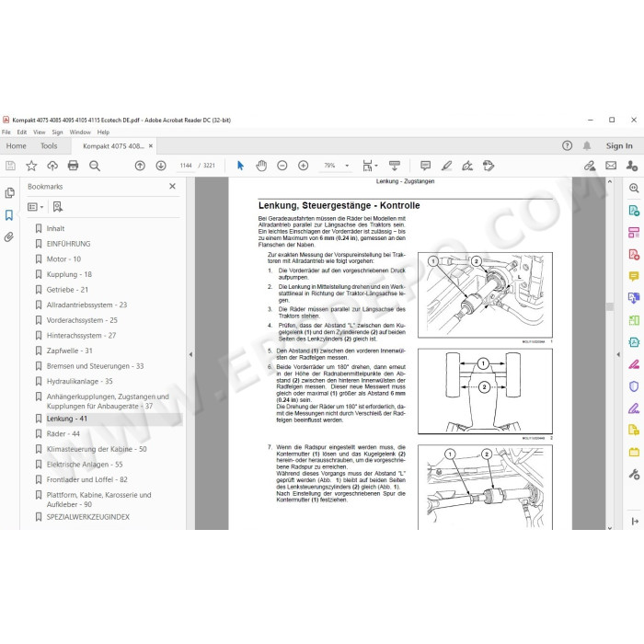Open the attachments paperclip panel
The height and width of the screenshot is (644, 644).
coord(9,237)
